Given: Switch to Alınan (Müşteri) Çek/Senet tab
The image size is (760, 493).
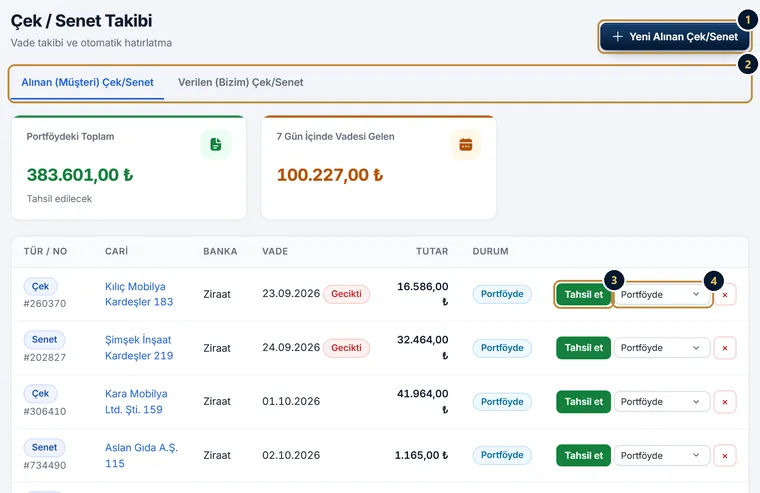Looking at the screenshot, I should pos(87,82).
